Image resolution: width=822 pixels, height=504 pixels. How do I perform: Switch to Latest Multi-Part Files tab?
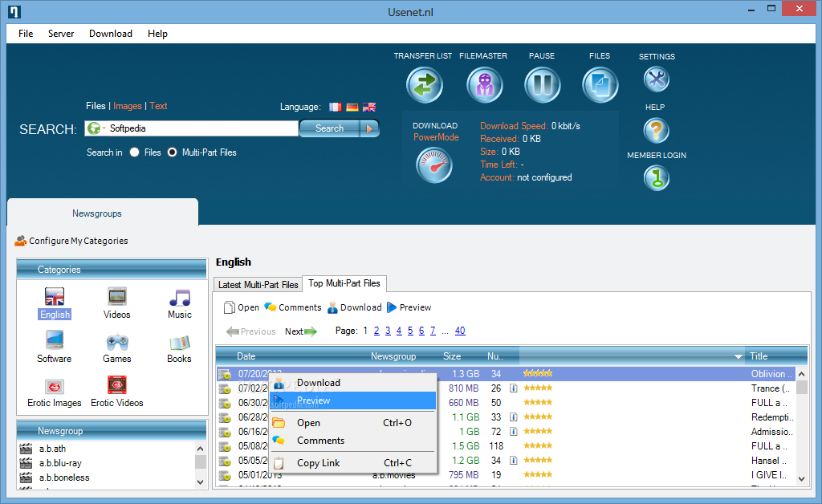(258, 284)
